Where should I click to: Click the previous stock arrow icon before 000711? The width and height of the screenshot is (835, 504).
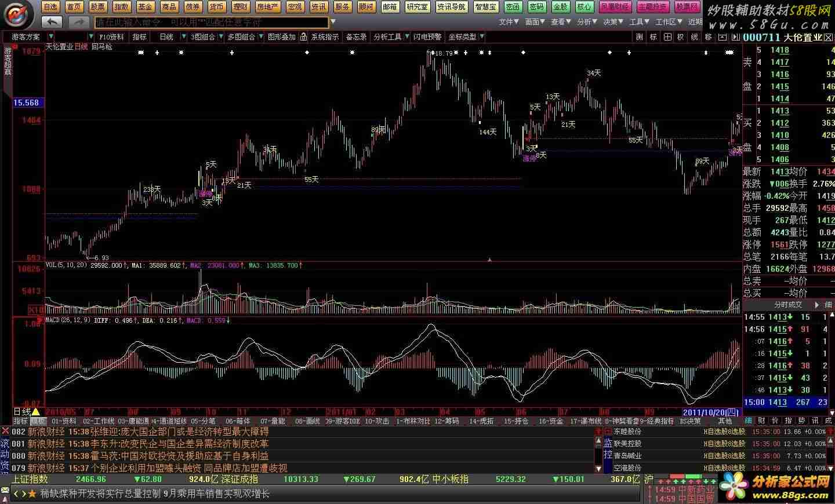pos(722,37)
